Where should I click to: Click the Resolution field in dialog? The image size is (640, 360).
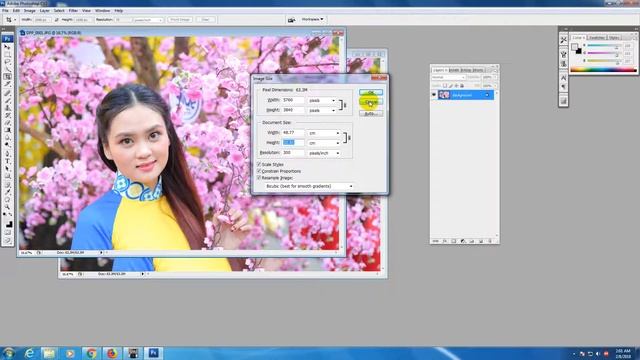coord(293,153)
